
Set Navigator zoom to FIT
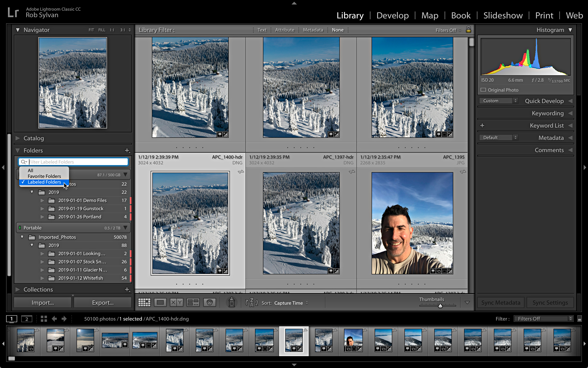tap(91, 30)
